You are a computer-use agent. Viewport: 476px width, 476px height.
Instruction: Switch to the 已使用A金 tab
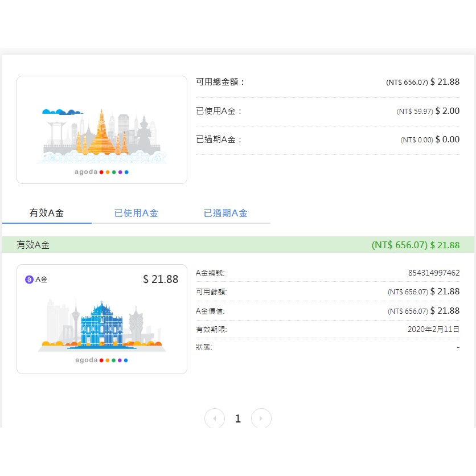[136, 213]
